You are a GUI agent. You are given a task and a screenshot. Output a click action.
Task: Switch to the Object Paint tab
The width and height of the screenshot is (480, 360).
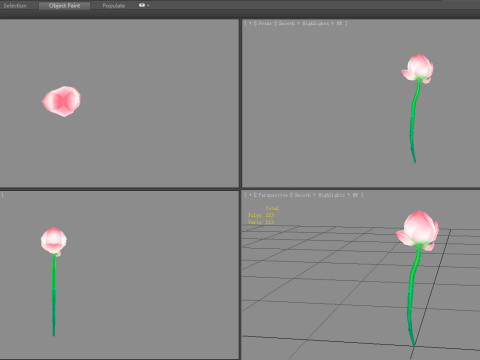tap(64, 6)
